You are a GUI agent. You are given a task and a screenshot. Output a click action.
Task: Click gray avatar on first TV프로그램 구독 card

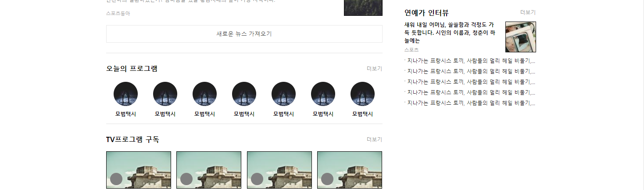[x=116, y=179]
